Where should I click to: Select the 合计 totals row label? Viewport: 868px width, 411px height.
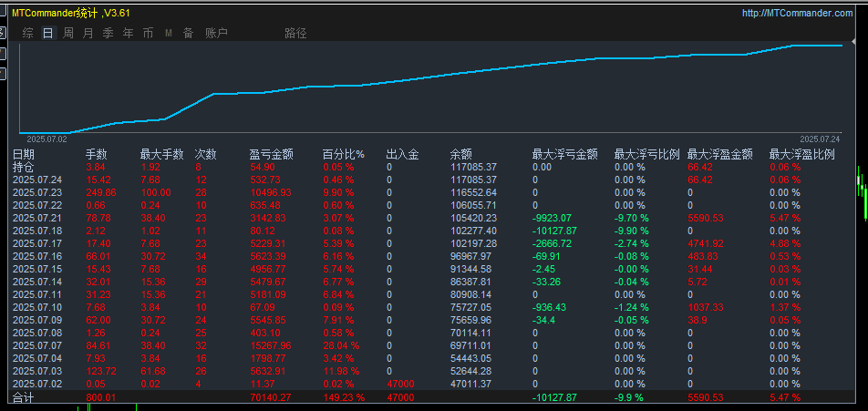24,397
